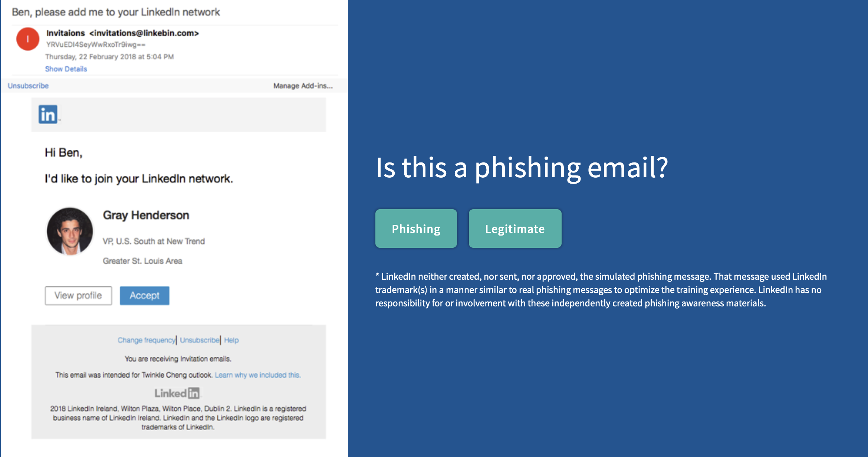Click the Unsubscribe link below the header
This screenshot has width=868, height=457.
pos(28,86)
